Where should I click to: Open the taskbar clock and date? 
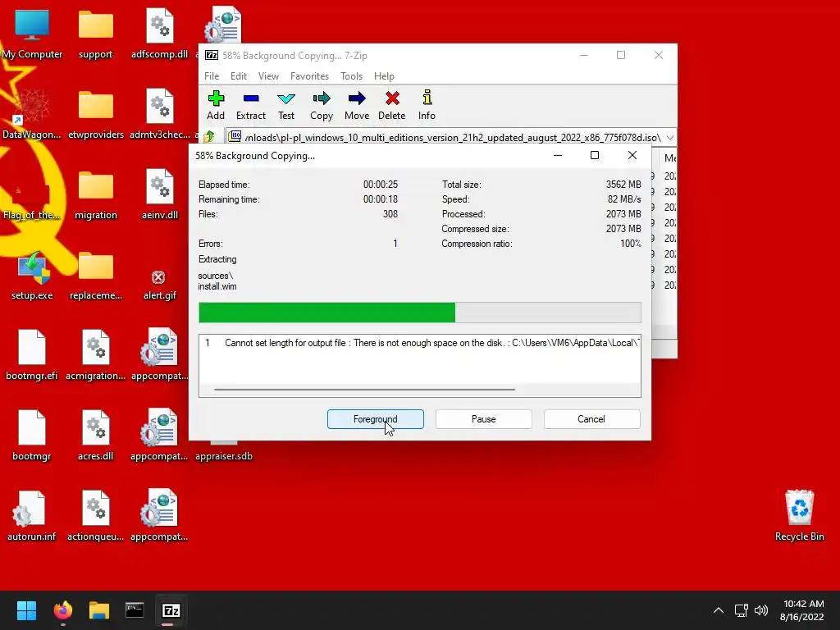(x=802, y=610)
